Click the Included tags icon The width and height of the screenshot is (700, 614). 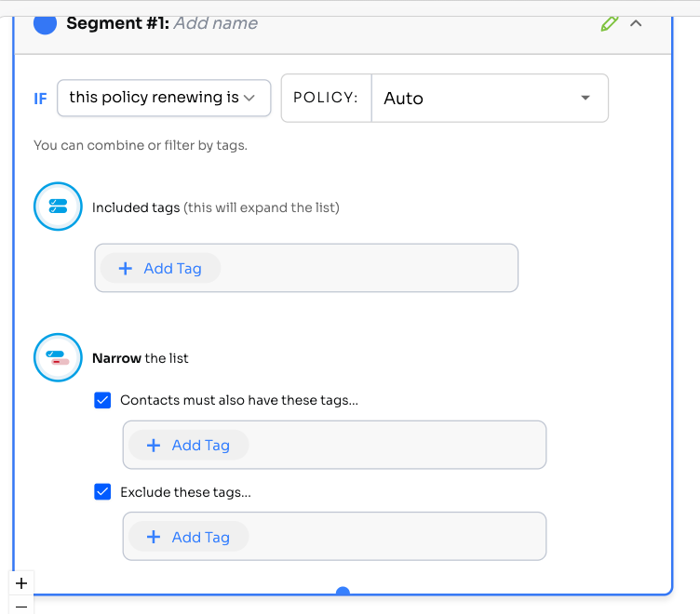[x=58, y=207]
